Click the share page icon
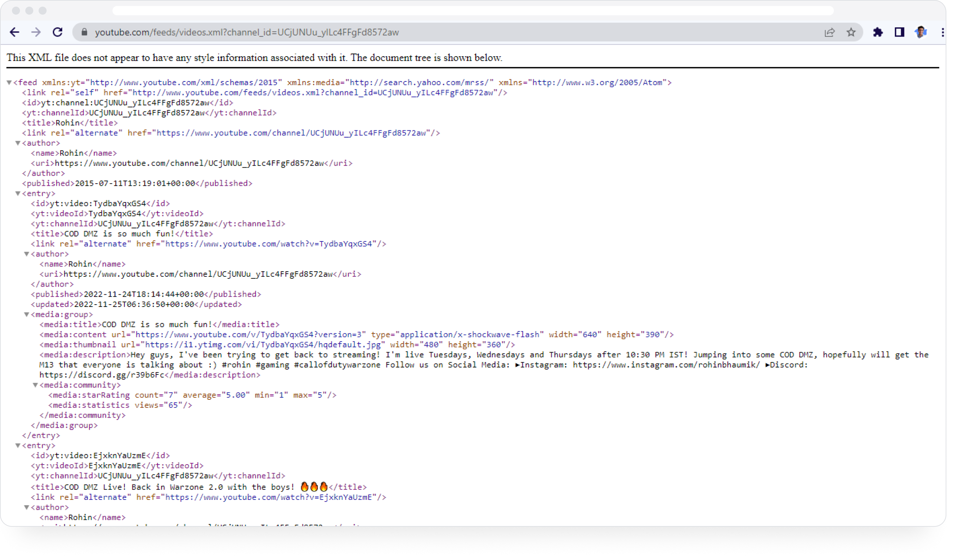Image resolution: width=953 pixels, height=560 pixels. click(829, 32)
